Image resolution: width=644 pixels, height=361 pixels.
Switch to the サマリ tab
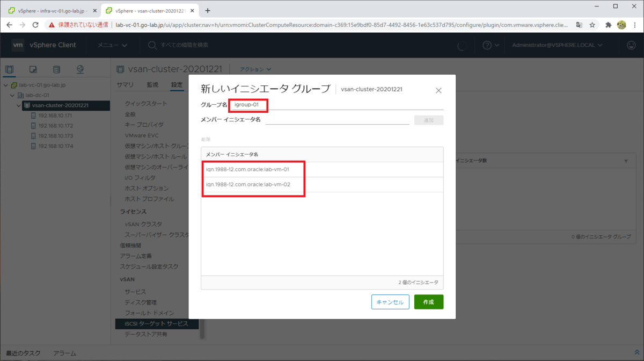click(x=125, y=85)
